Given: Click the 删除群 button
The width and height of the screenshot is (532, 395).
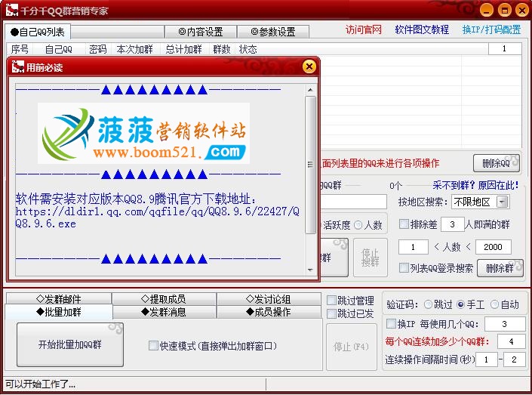Looking at the screenshot, I should 500,268.
